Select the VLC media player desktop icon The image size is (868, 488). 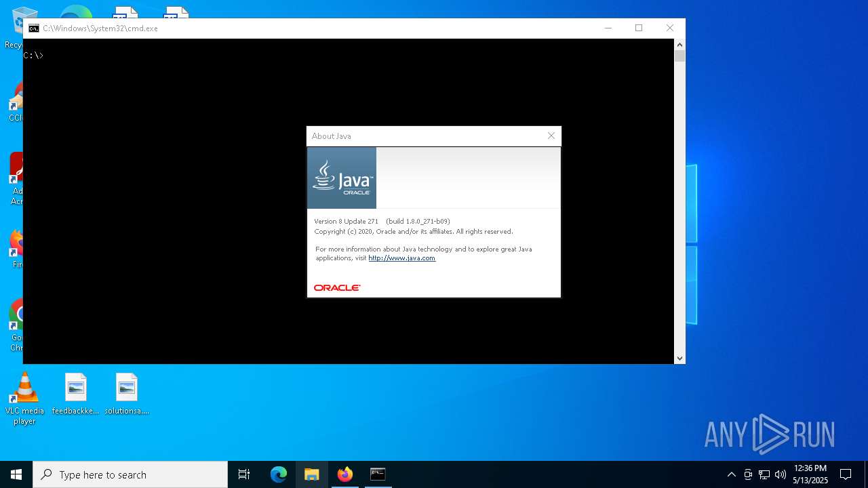tap(24, 399)
